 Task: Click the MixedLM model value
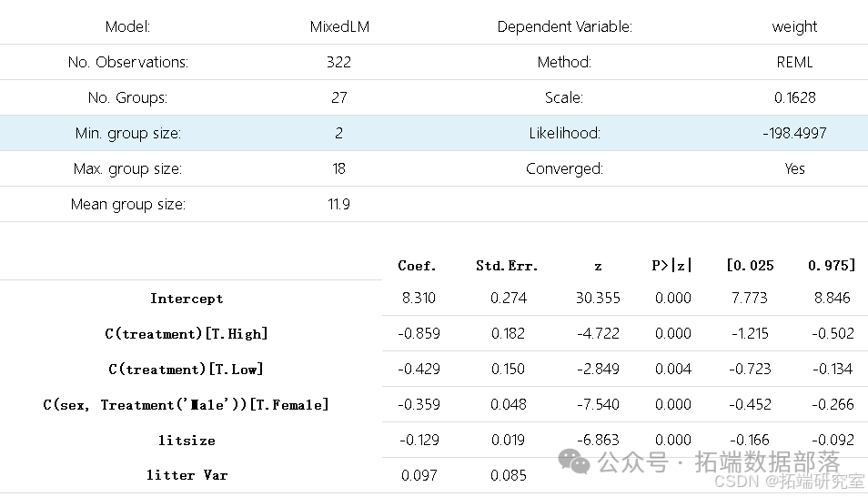[x=339, y=26]
